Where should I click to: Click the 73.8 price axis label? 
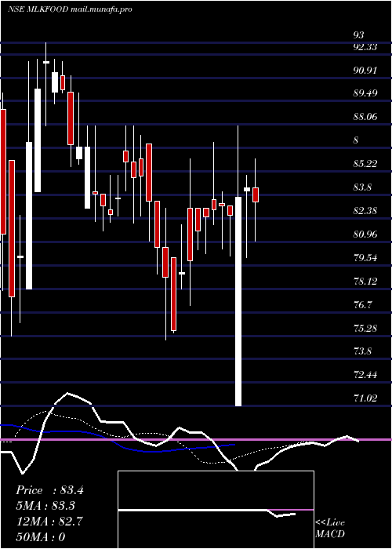(x=362, y=351)
